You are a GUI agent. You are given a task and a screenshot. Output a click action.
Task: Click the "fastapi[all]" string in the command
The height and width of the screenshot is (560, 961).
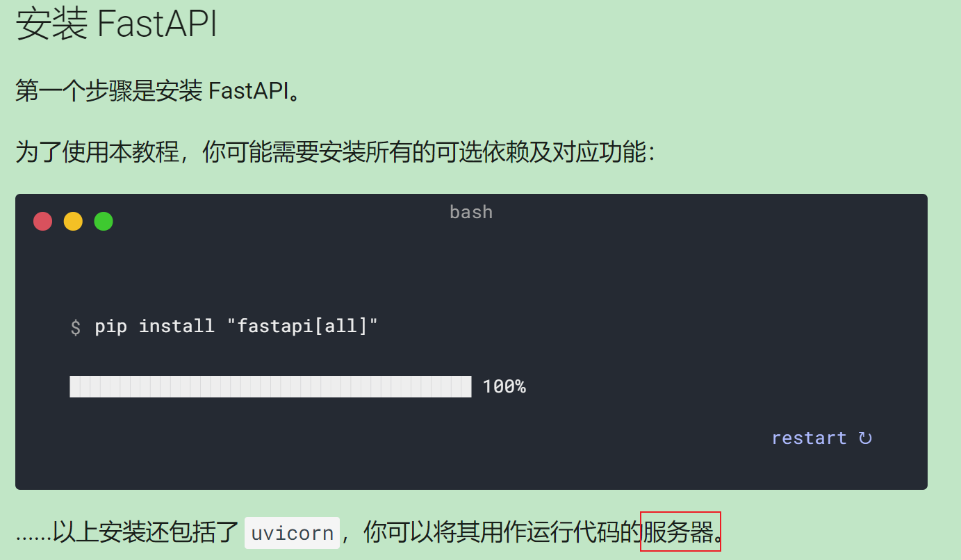tap(302, 326)
